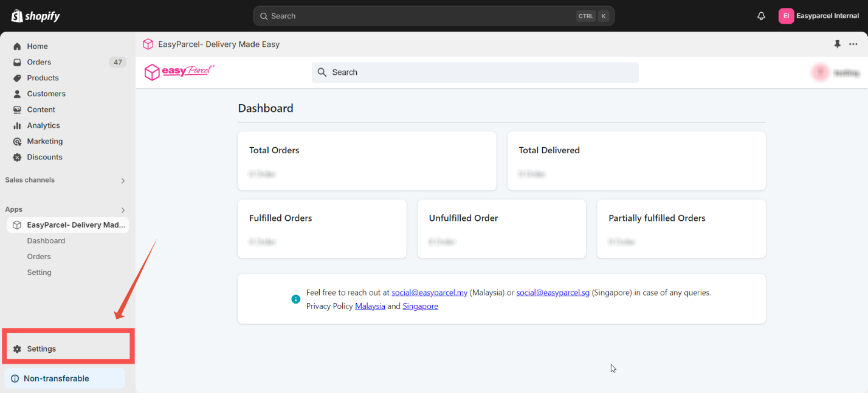Expand the Sales channels section
The width and height of the screenshot is (868, 393).
pos(123,181)
